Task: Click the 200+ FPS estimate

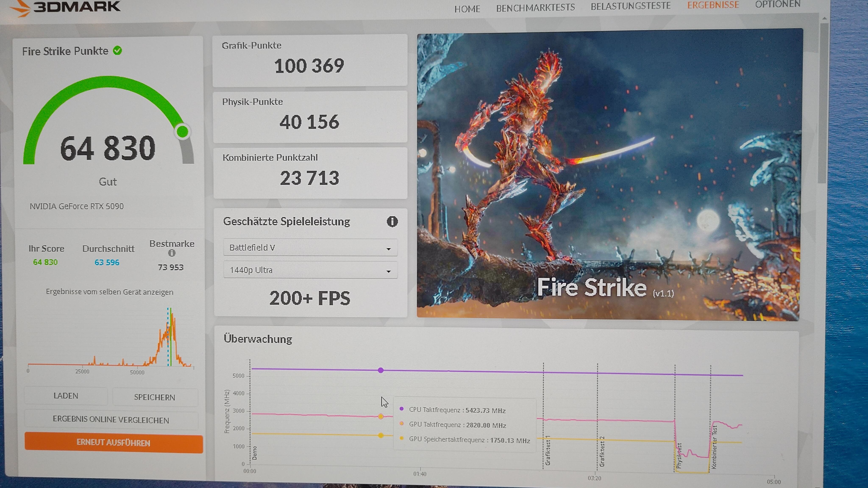Action: [310, 298]
